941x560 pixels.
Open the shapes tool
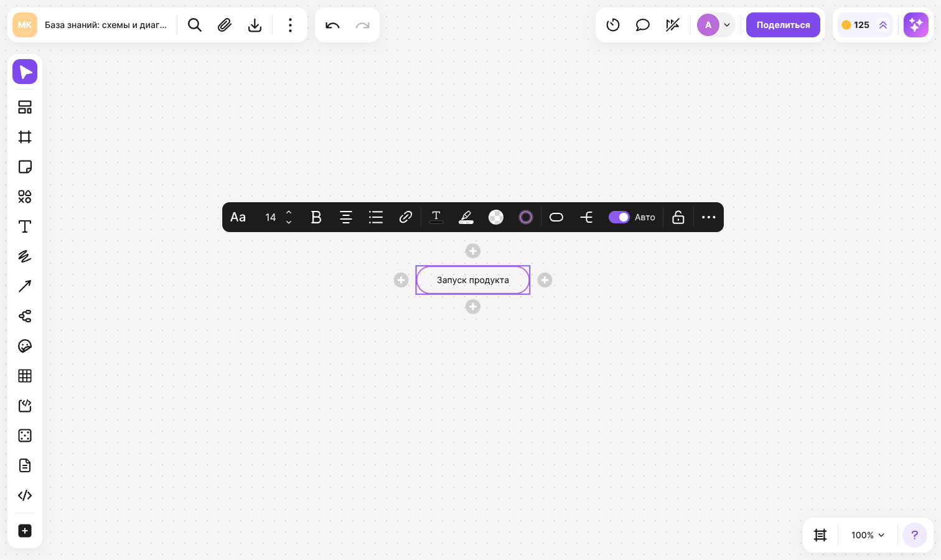coord(25,197)
